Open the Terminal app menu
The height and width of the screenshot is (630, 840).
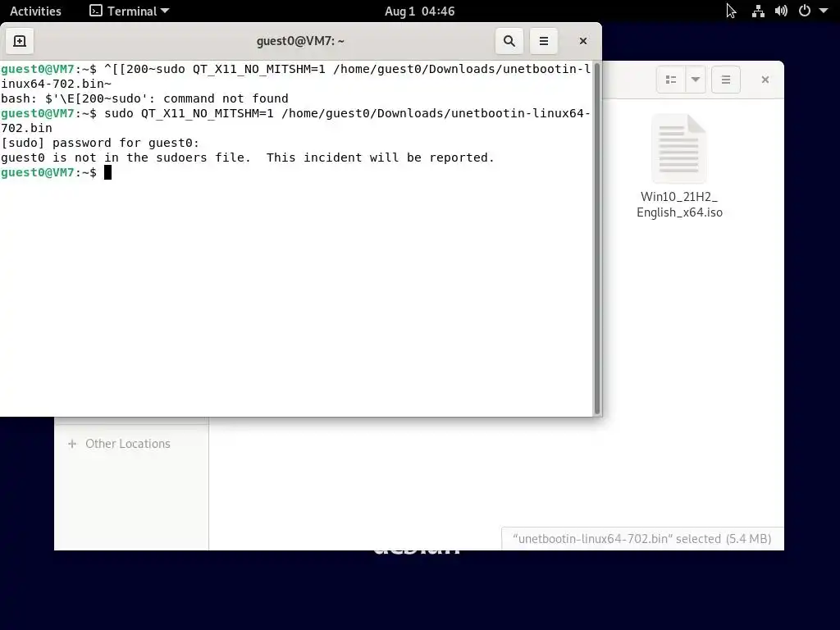coord(129,11)
